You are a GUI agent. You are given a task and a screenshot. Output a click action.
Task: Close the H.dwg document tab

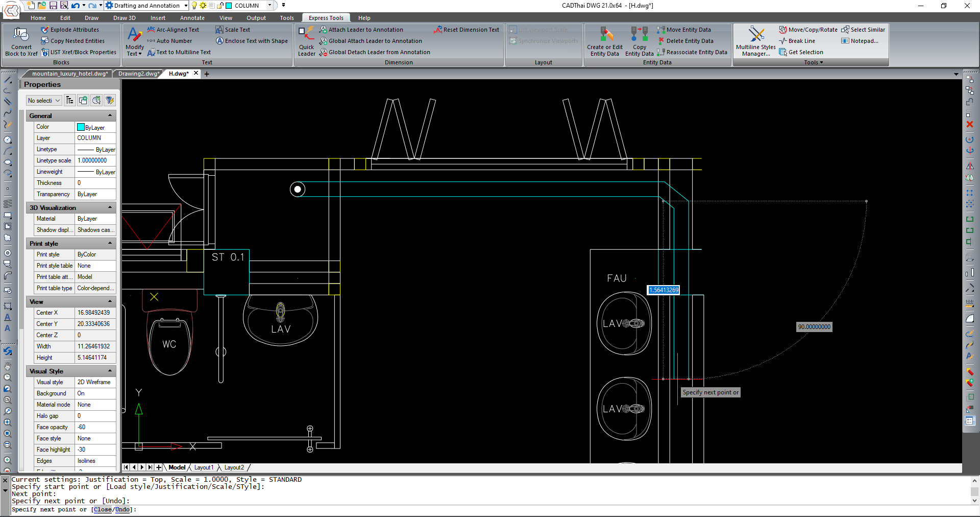[196, 73]
